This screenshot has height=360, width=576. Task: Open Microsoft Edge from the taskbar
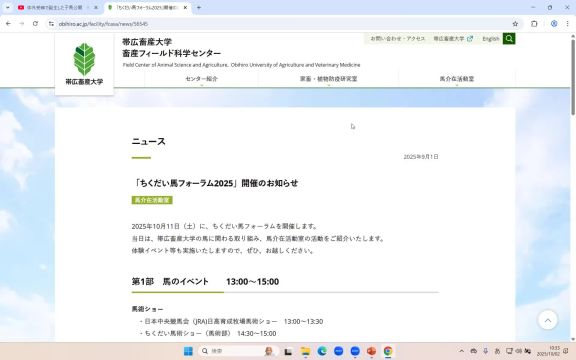(x=322, y=351)
